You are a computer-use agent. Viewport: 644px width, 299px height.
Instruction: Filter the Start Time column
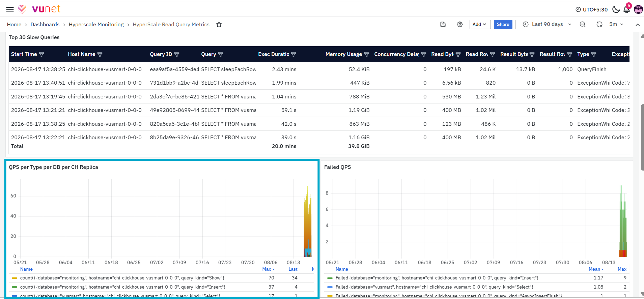tap(41, 54)
